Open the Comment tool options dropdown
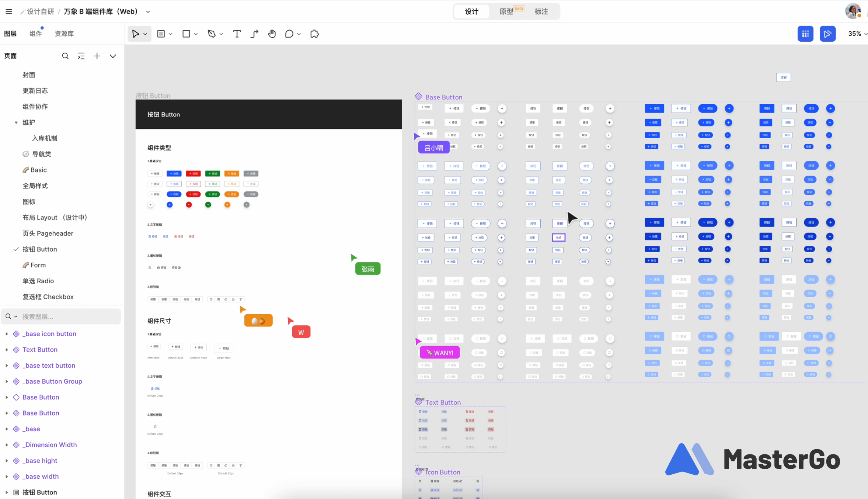The width and height of the screenshot is (868, 499). pos(299,34)
